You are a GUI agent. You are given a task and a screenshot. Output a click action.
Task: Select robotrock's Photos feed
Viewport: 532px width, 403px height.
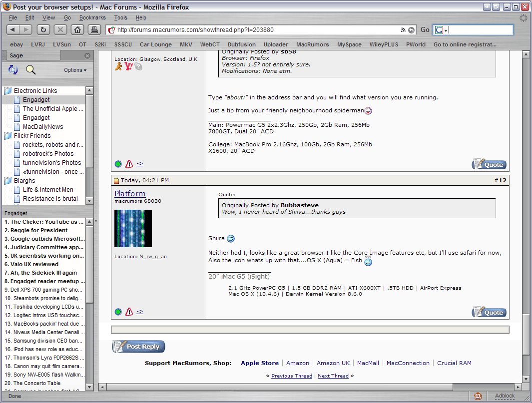point(48,154)
